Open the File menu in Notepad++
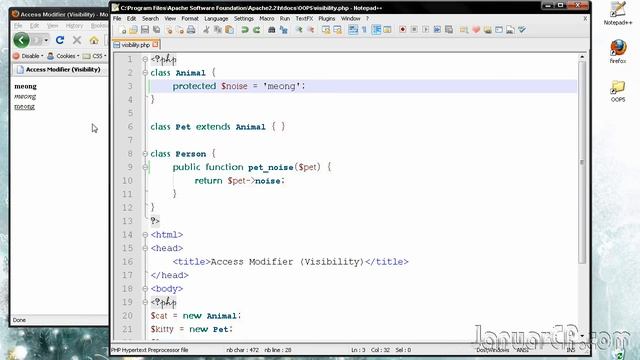The width and height of the screenshot is (640, 360). click(117, 18)
